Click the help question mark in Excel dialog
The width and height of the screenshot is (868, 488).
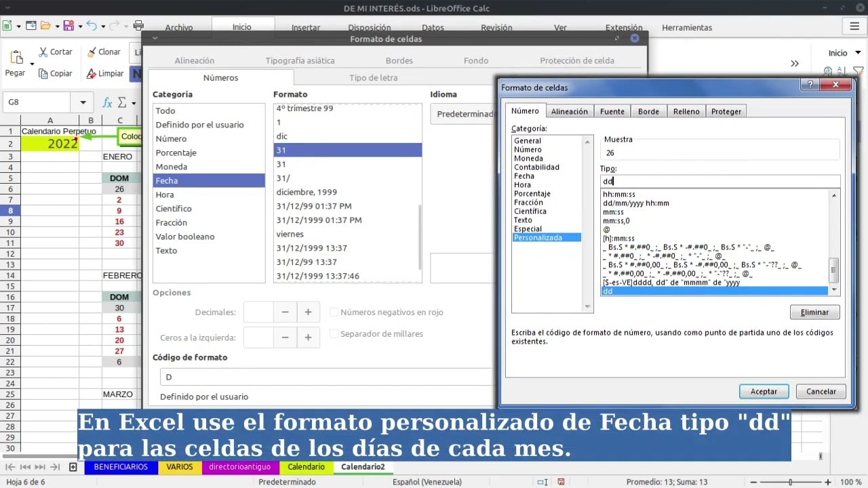coord(809,84)
